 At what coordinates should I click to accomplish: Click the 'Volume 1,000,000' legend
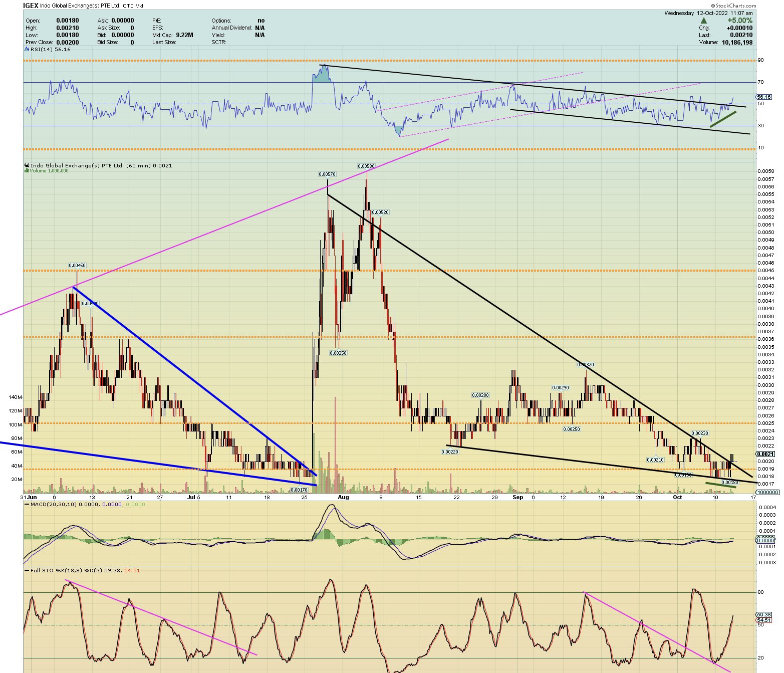point(47,170)
